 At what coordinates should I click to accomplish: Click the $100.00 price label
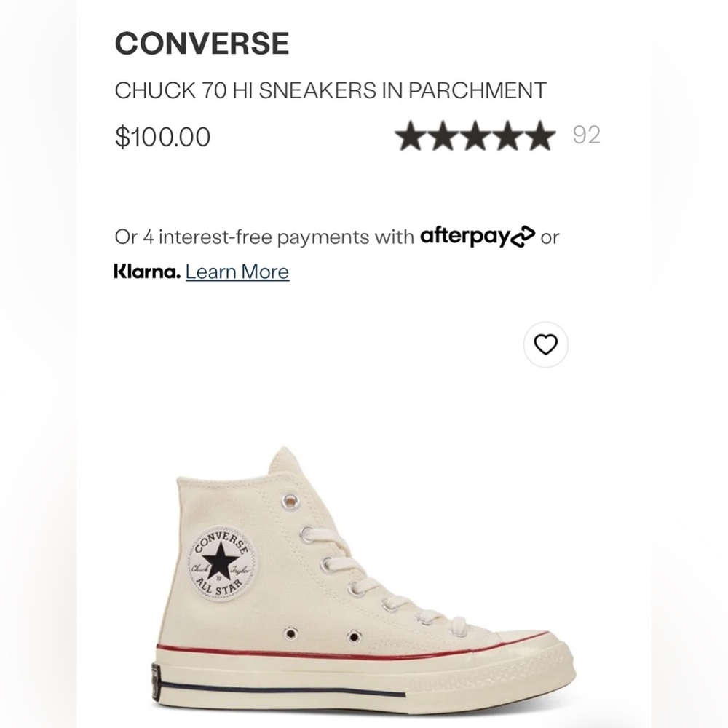162,135
